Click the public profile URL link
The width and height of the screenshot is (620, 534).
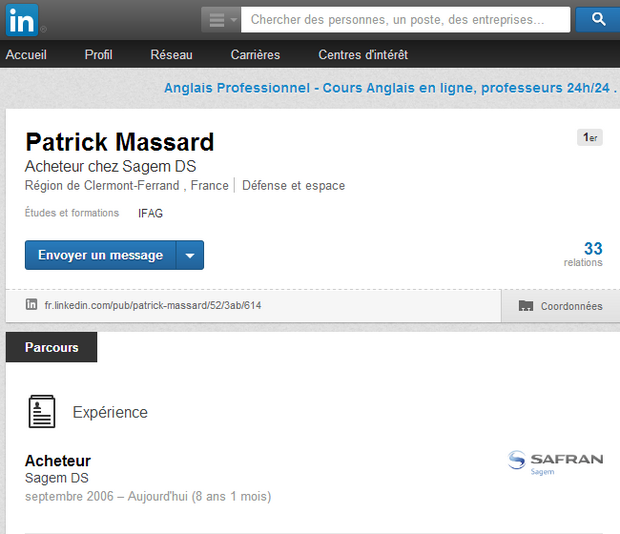click(153, 305)
